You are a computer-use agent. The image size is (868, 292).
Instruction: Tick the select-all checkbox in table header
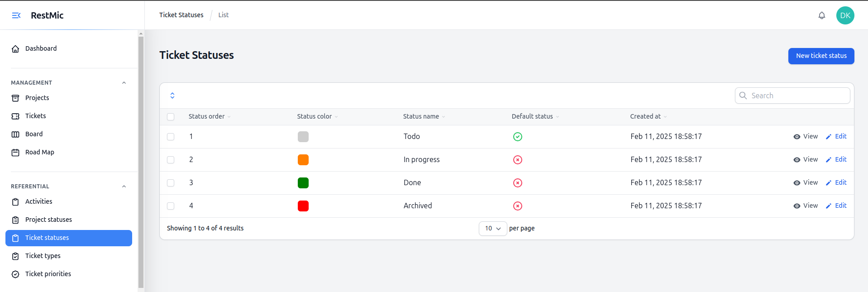[x=171, y=117]
